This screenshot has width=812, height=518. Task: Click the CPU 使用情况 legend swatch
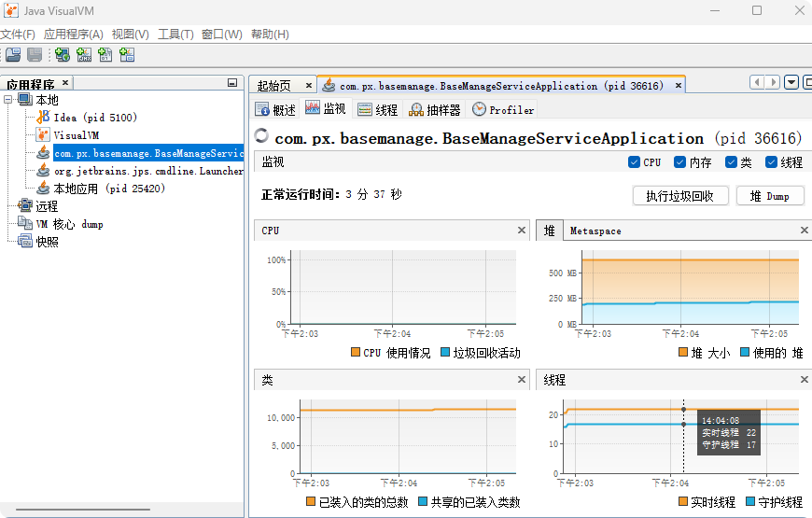tap(356, 352)
